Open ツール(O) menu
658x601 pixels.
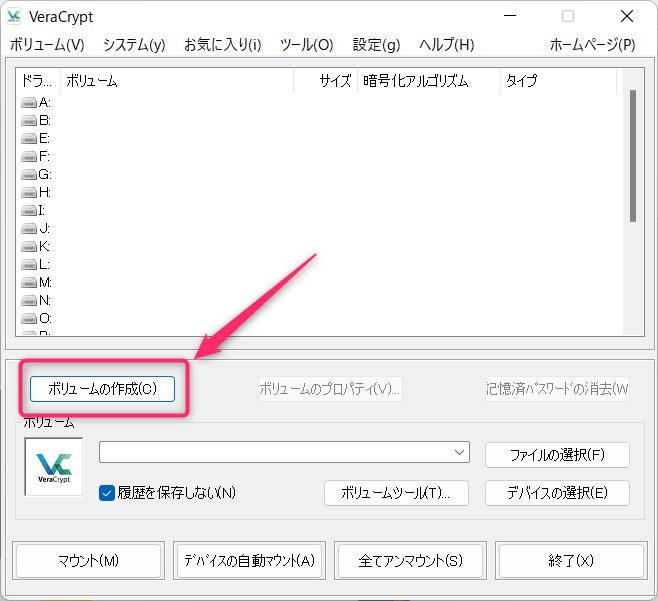[x=307, y=44]
